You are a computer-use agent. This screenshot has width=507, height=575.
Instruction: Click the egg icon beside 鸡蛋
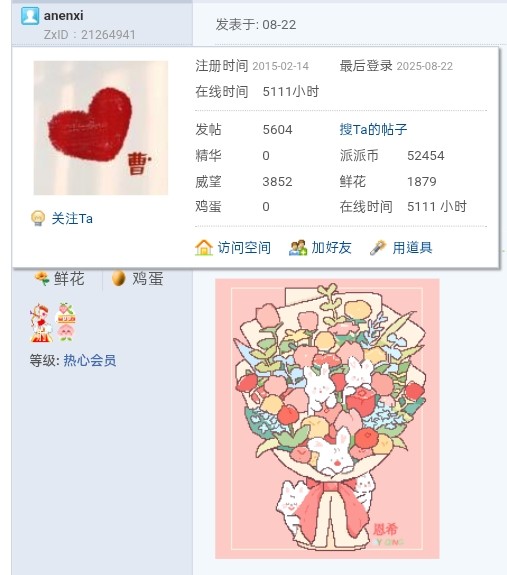118,278
